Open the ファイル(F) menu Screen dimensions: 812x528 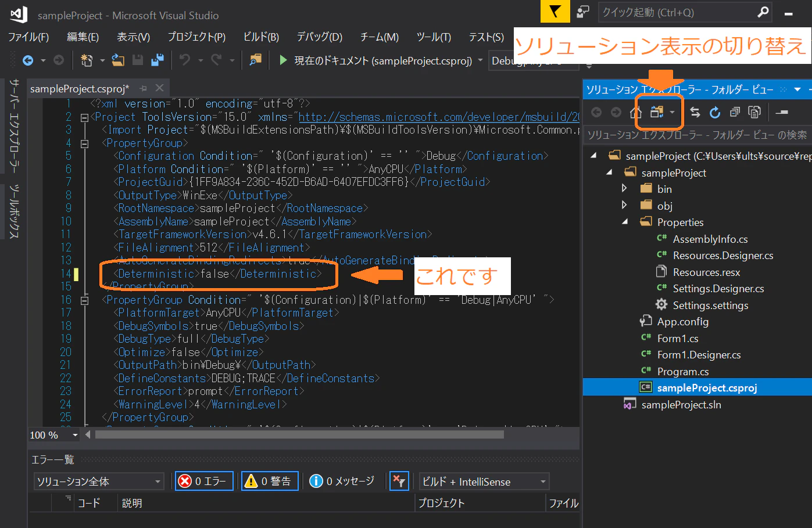pos(28,37)
